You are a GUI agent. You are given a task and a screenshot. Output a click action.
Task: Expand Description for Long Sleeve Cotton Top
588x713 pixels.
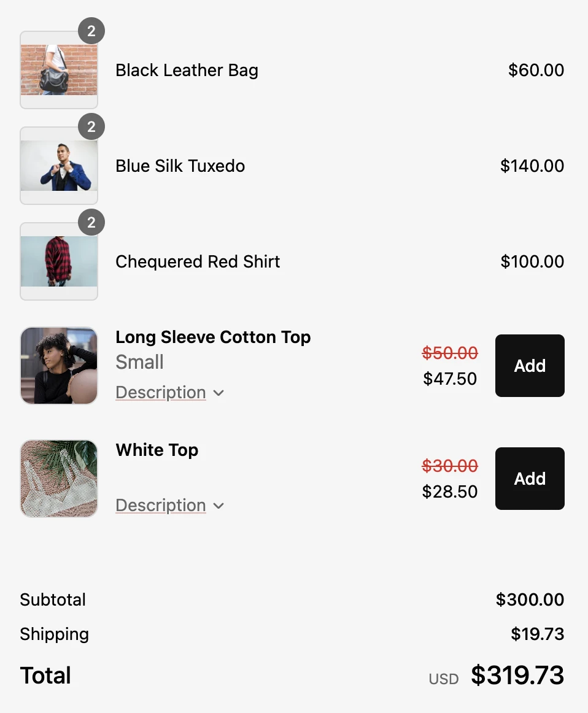[x=161, y=393]
